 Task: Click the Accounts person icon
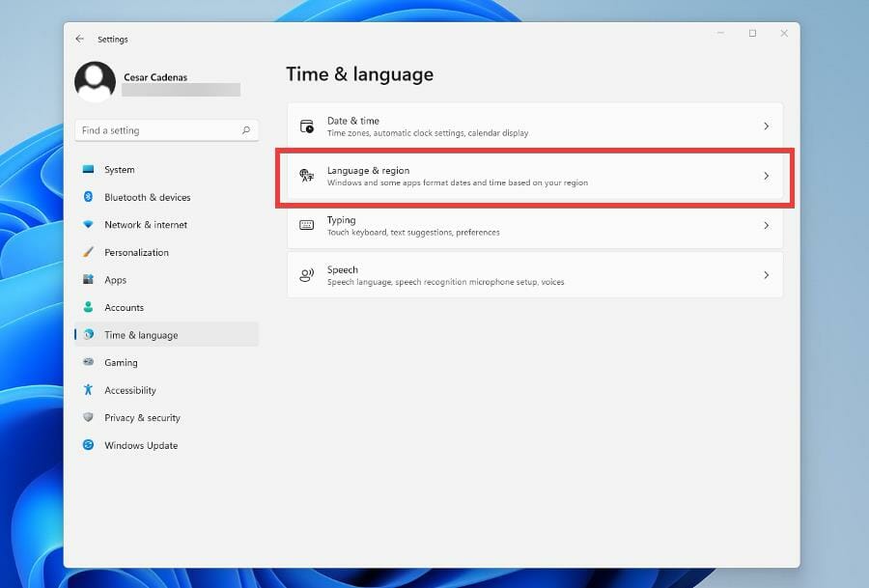pos(88,307)
